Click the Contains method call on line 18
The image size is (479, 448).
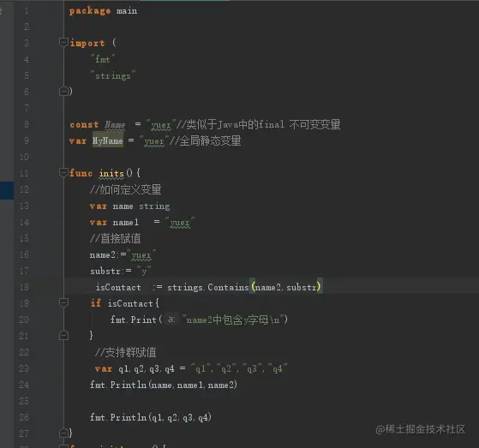(x=228, y=287)
